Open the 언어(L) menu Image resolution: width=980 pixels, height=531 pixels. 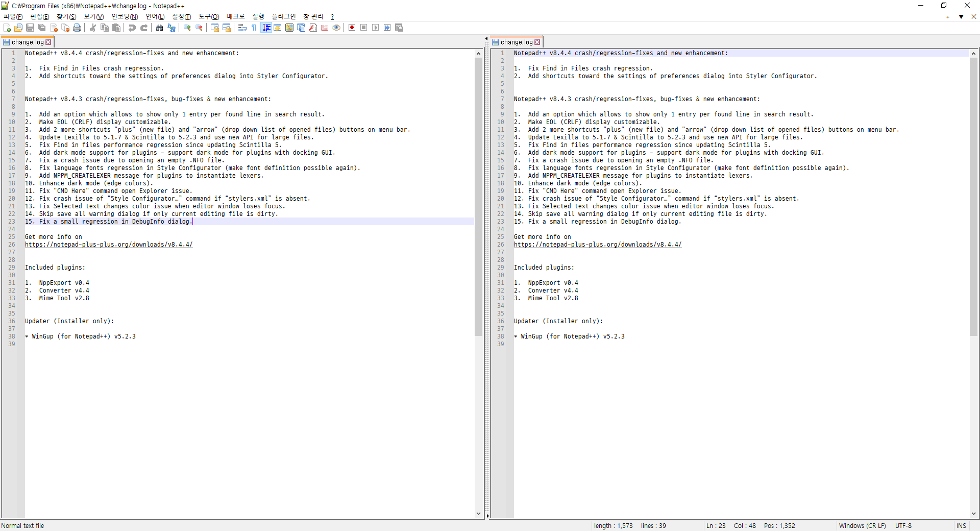coord(155,17)
